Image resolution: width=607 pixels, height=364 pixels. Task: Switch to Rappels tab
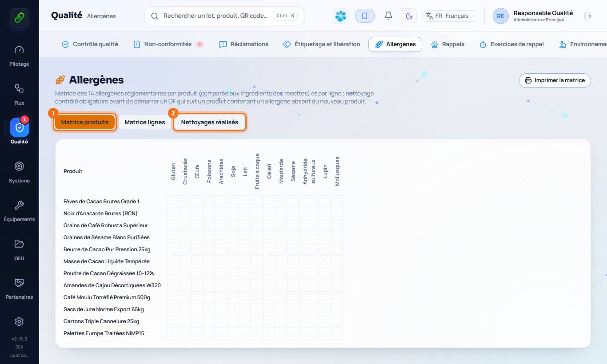[447, 44]
